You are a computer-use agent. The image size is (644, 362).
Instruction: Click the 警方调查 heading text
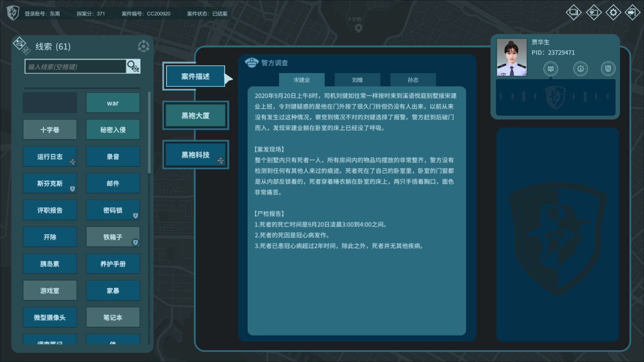(275, 63)
